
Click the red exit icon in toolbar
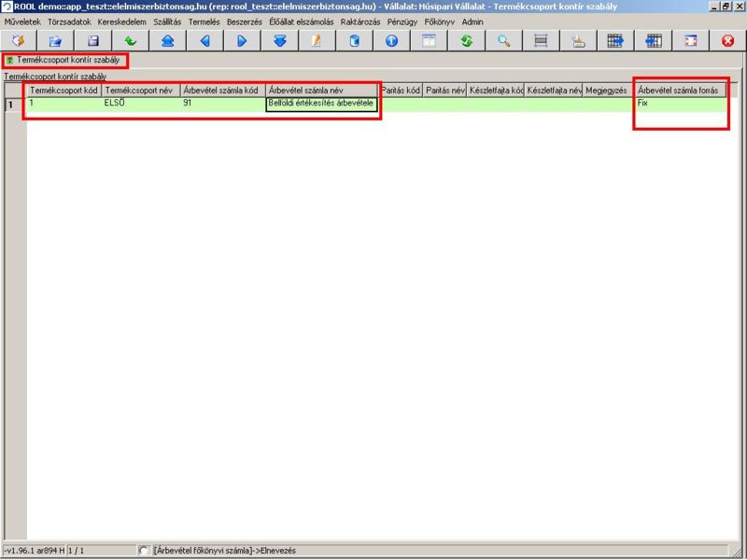[727, 41]
